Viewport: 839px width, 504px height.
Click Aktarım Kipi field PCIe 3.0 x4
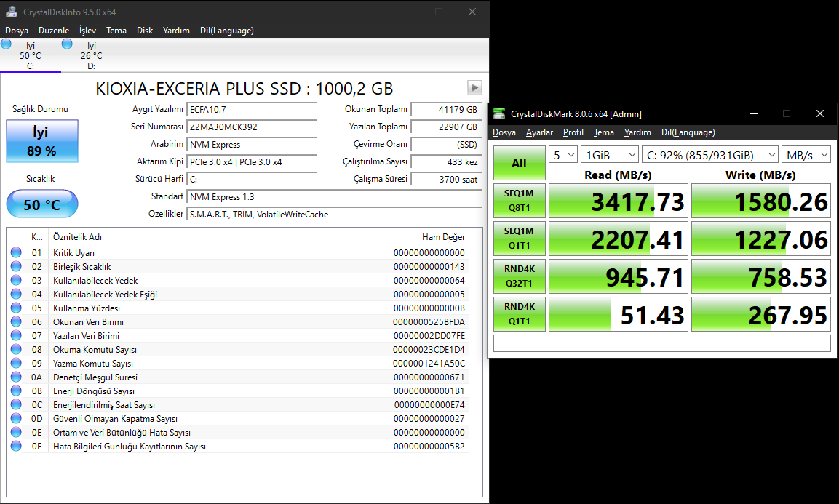coord(252,162)
